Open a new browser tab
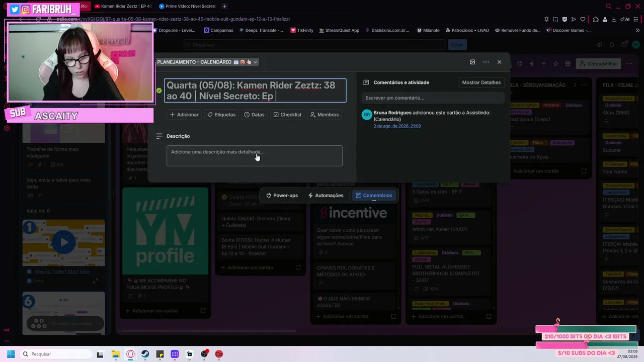644x362 pixels. coord(224,6)
